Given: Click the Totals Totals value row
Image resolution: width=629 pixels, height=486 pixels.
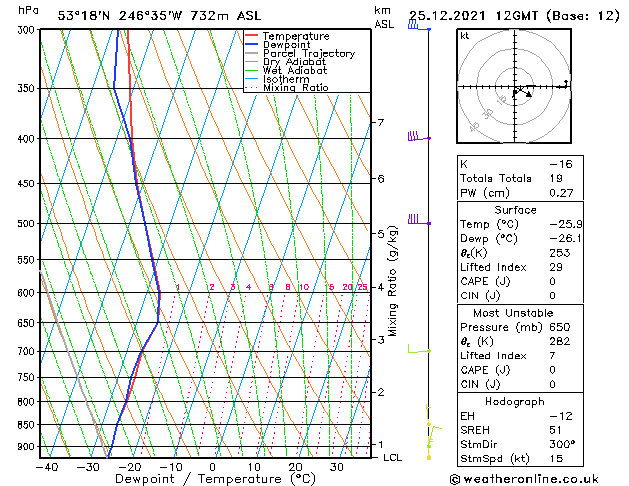Looking at the screenshot, I should [515, 178].
